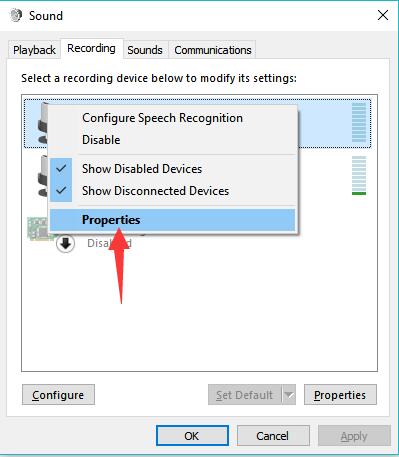Image resolution: width=399 pixels, height=457 pixels.
Task: Click the Properties button at bottom right
Action: click(x=340, y=395)
